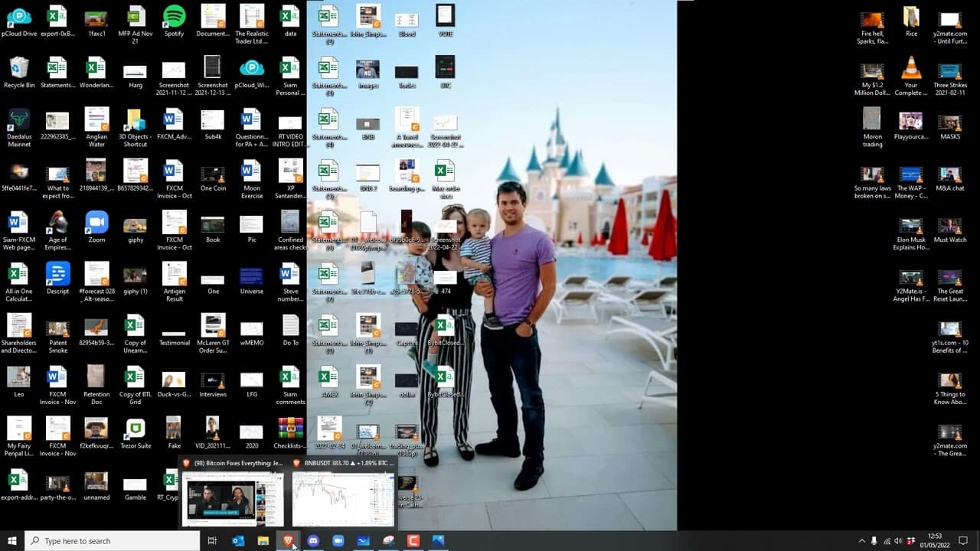
Task: Open the Gamble desktop file
Action: tap(136, 487)
